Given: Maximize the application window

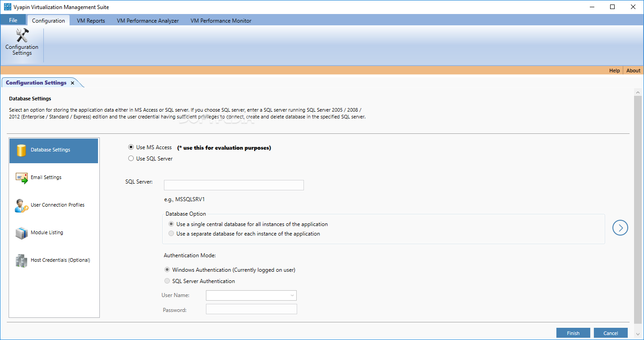Looking at the screenshot, I should point(612,7).
